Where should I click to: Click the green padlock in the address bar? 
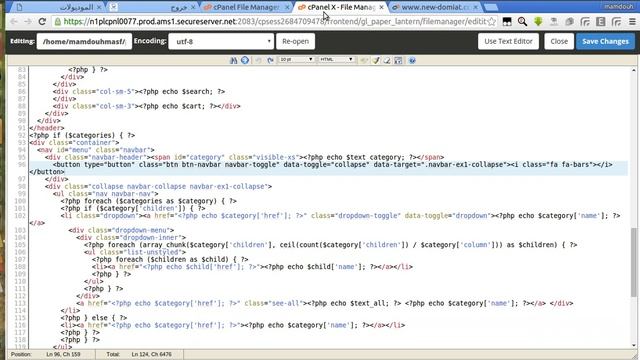(x=58, y=22)
